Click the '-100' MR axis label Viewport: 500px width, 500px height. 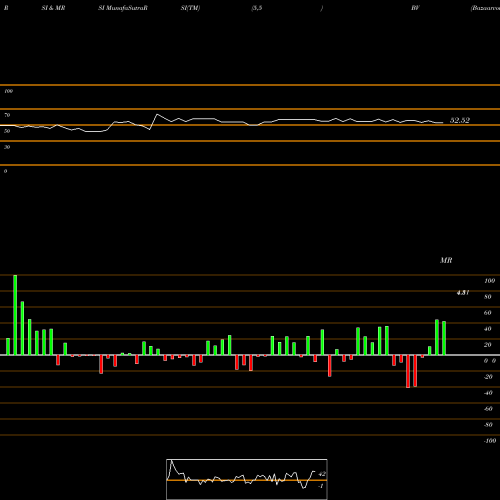tap(490, 441)
